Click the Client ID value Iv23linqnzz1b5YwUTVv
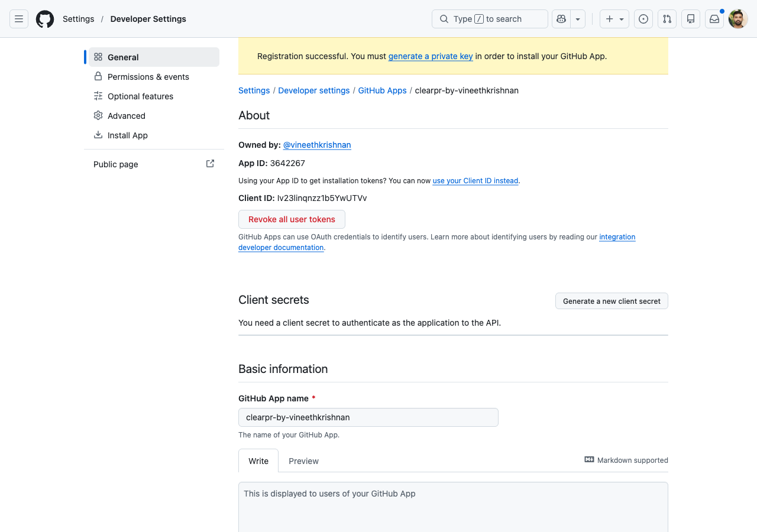This screenshot has width=757, height=532. pos(322,198)
